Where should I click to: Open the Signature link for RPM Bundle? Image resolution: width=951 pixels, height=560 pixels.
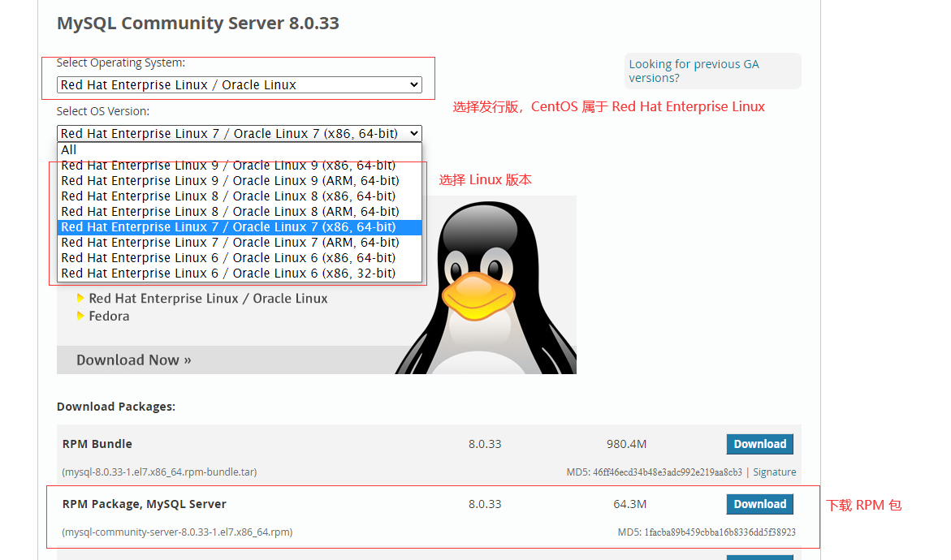click(x=775, y=472)
